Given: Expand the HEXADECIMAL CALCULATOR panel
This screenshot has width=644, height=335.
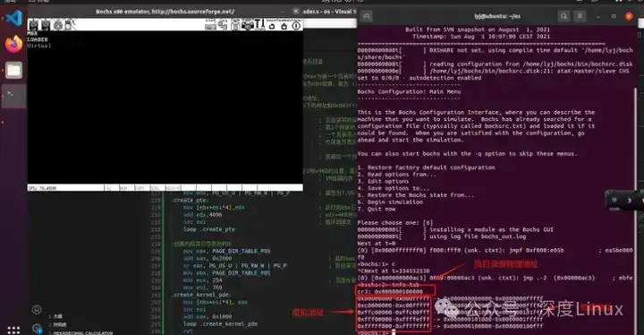Looking at the screenshot, I should (x=80, y=332).
